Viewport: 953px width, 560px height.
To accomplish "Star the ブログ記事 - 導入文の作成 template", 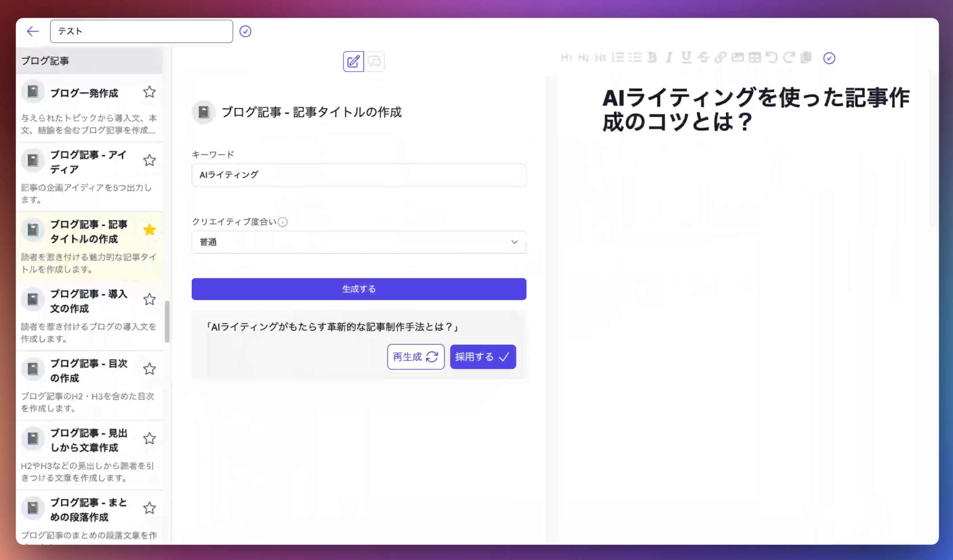I will click(149, 299).
